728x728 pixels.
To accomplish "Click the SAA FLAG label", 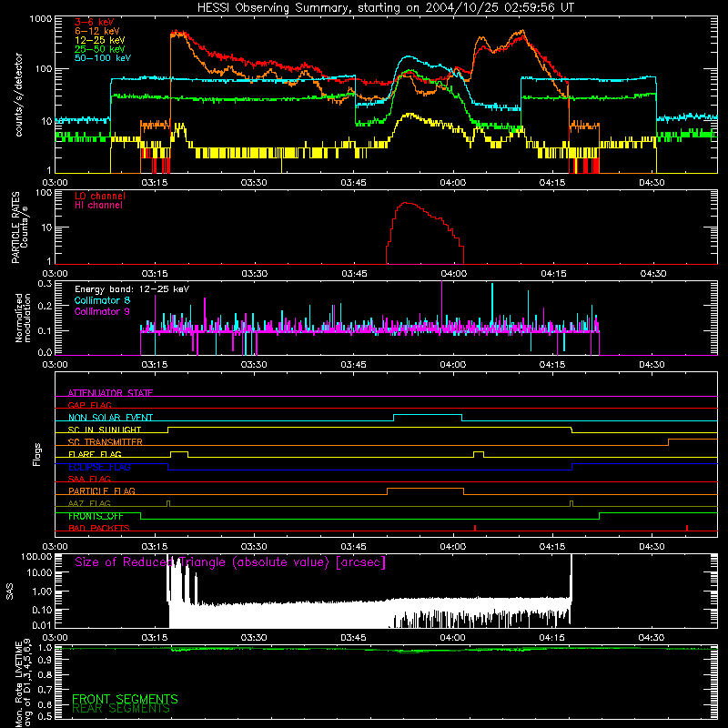I will click(89, 479).
